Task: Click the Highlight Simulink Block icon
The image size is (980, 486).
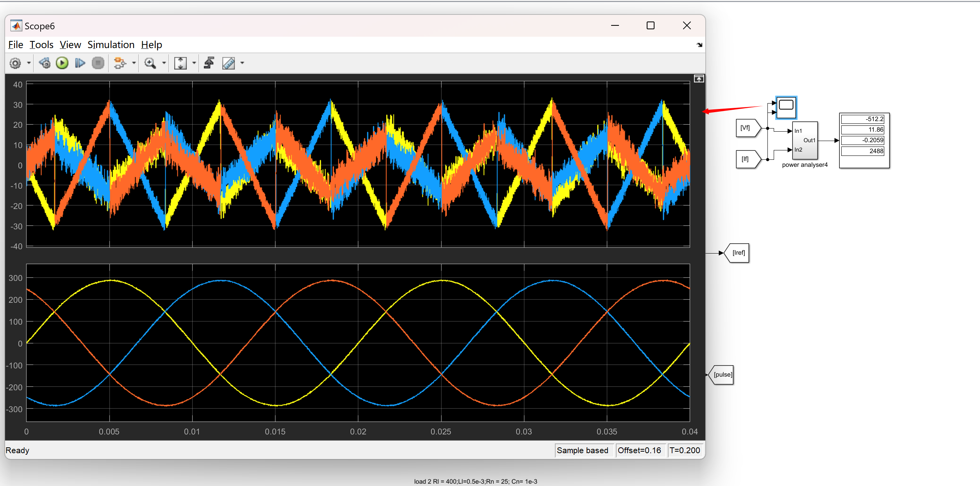Action: [x=120, y=63]
